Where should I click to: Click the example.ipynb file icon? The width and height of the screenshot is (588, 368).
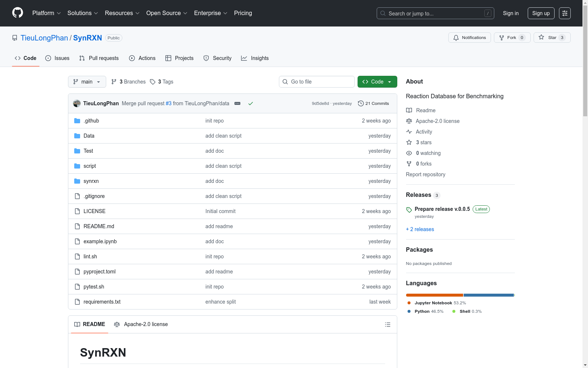[77, 241]
